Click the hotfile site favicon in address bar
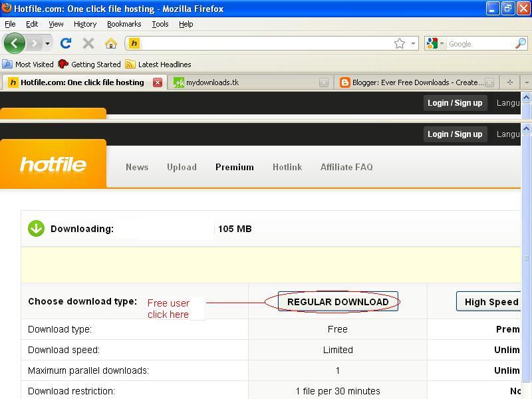This screenshot has height=399, width=532. tap(134, 43)
